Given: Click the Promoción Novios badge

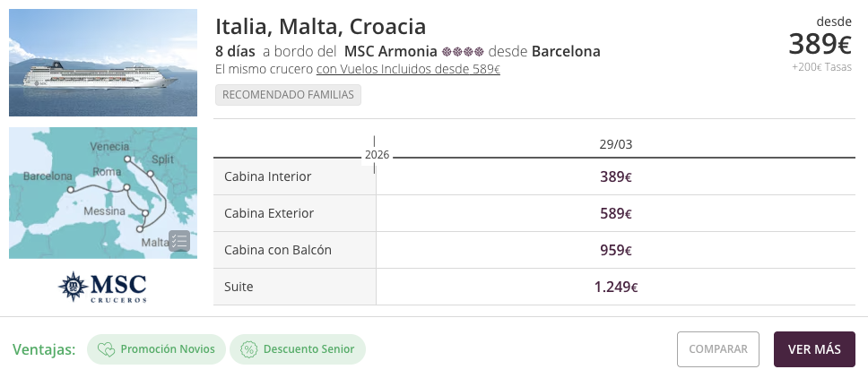Looking at the screenshot, I should (157, 349).
